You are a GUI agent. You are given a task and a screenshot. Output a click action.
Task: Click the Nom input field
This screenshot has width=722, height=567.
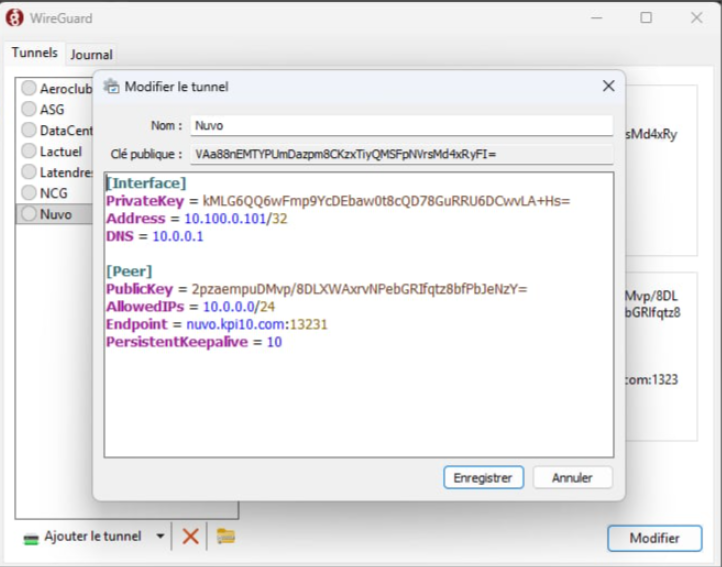(401, 126)
